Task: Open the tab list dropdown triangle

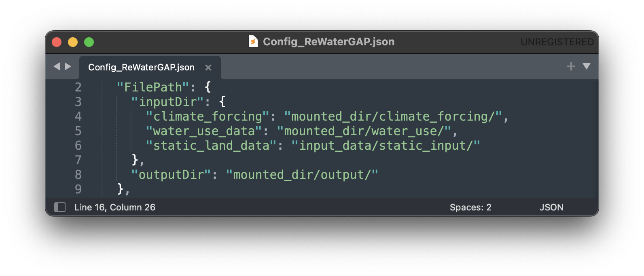Action: pyautogui.click(x=587, y=66)
